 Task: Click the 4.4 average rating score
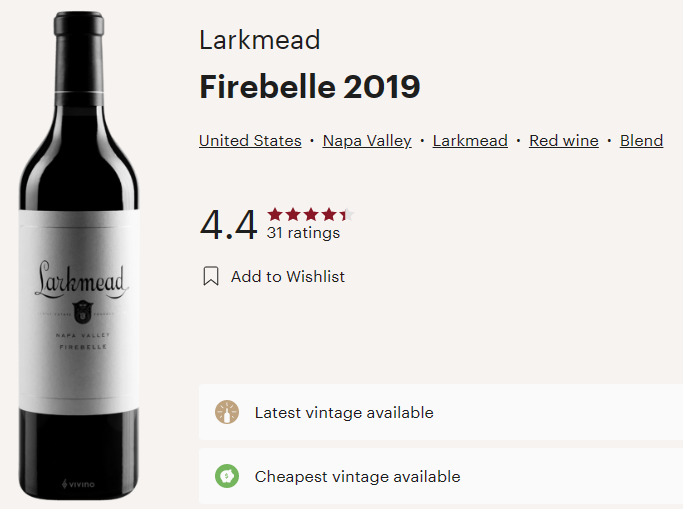(229, 224)
